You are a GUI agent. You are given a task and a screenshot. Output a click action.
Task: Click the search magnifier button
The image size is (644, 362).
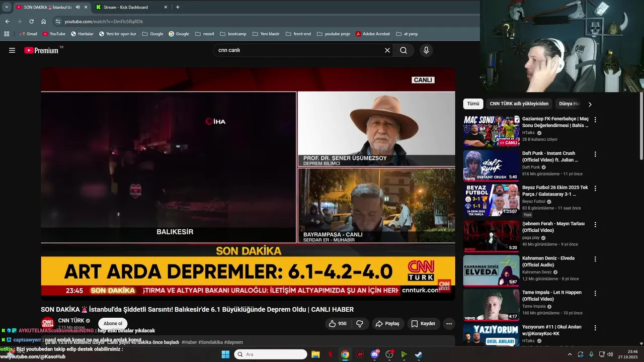pos(404,50)
